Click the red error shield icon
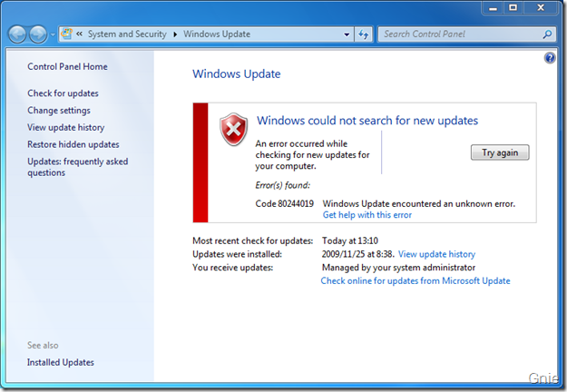Viewport: 567px width, 392px height. click(x=233, y=129)
